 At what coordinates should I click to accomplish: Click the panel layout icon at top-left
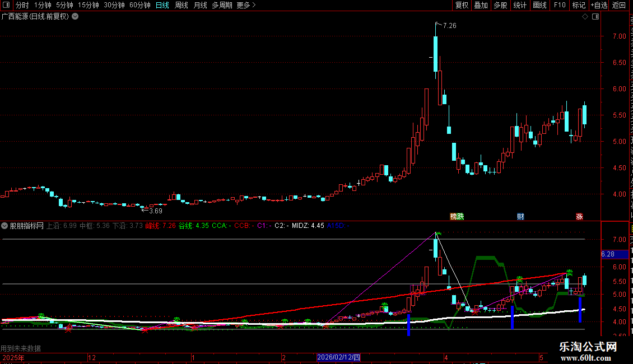pos(6,5)
